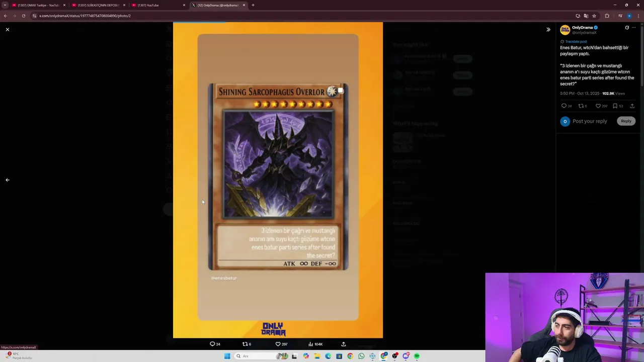
Task: Close the photo viewer with the X
Action: click(8, 30)
